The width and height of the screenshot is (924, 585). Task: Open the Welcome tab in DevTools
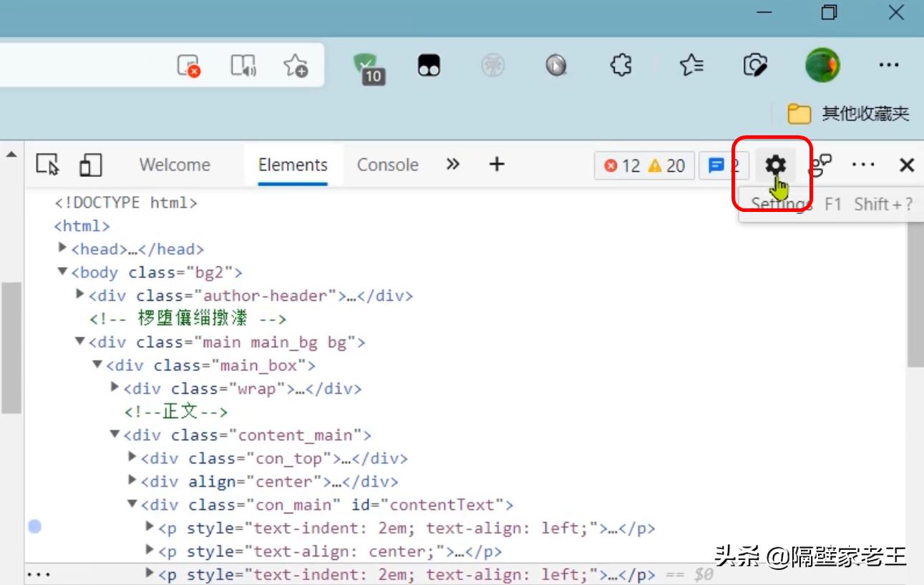coord(174,165)
